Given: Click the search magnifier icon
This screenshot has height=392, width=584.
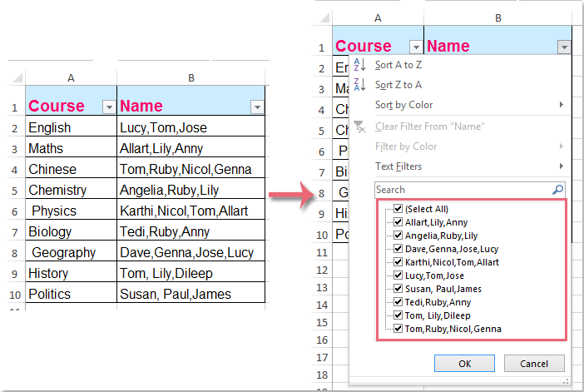Looking at the screenshot, I should (x=557, y=190).
